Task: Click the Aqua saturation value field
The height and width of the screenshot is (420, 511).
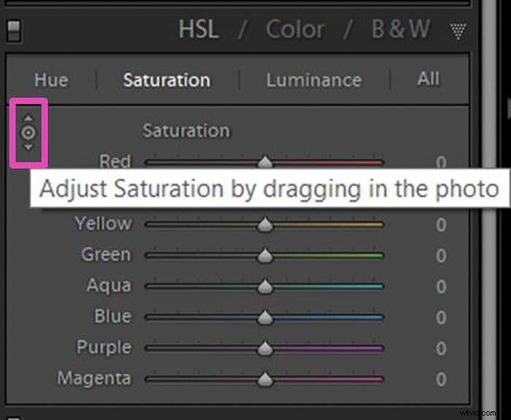Action: pos(441,286)
